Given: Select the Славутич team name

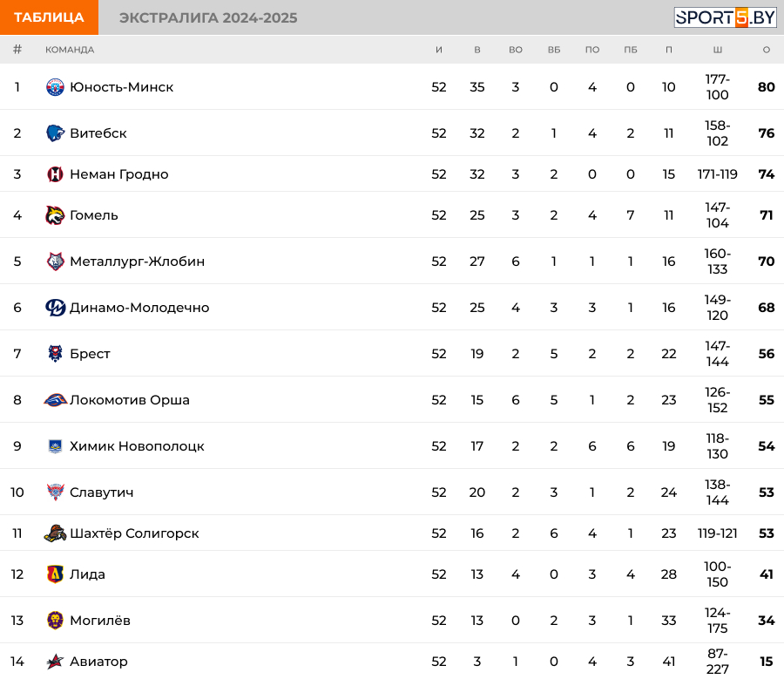Looking at the screenshot, I should (102, 492).
